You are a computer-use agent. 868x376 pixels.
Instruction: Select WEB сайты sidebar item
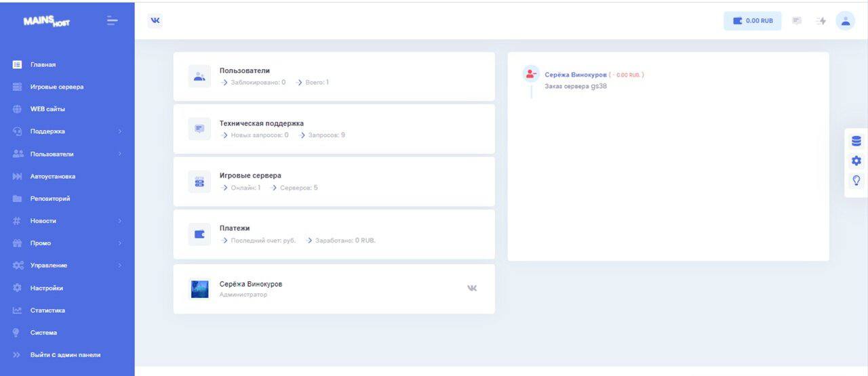point(47,109)
